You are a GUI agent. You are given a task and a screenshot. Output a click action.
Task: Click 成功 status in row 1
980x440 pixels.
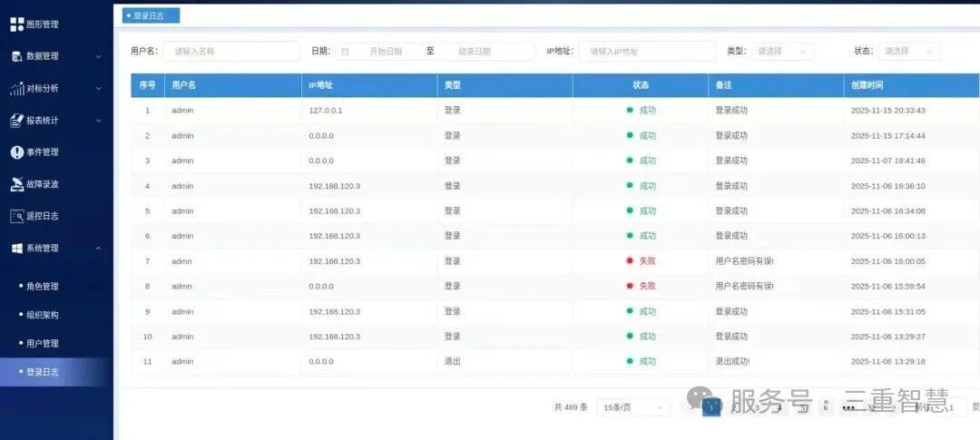pos(648,110)
